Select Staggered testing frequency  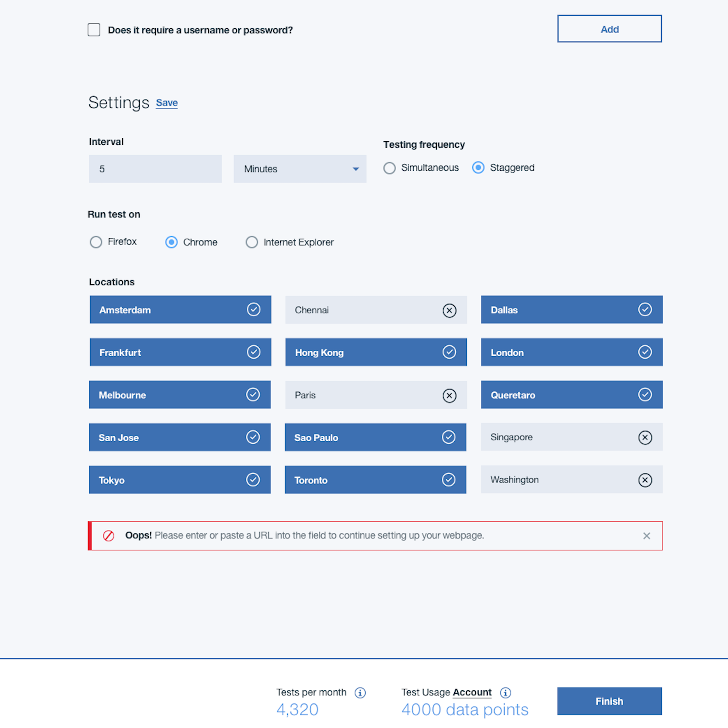tap(478, 167)
